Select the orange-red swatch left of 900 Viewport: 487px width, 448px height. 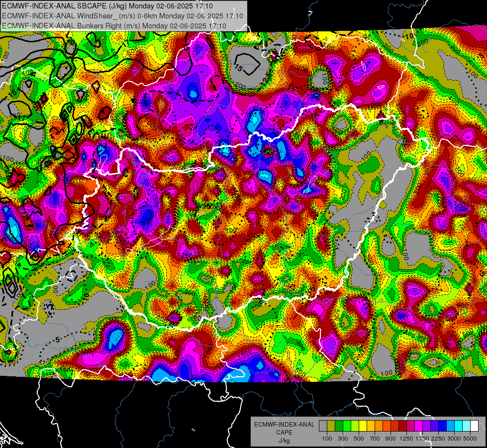pyautogui.click(x=387, y=426)
